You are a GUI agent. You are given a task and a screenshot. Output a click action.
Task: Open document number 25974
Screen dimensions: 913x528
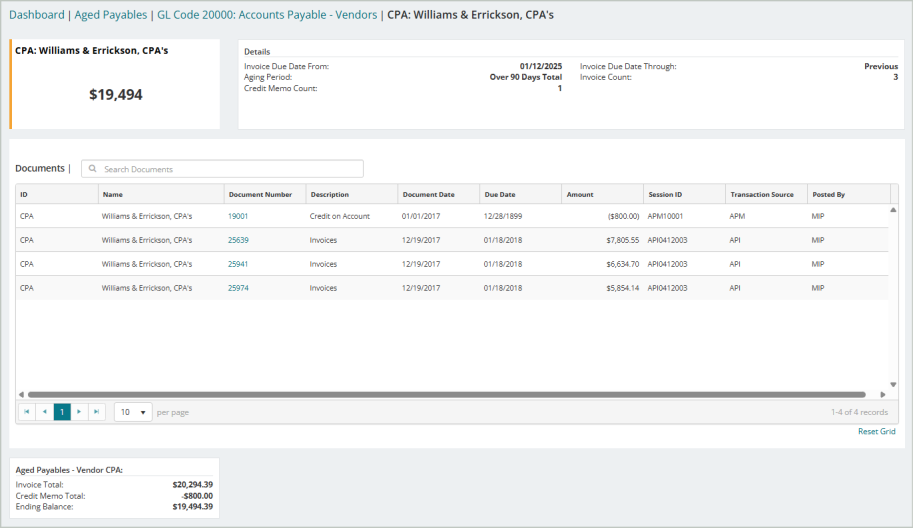point(238,288)
